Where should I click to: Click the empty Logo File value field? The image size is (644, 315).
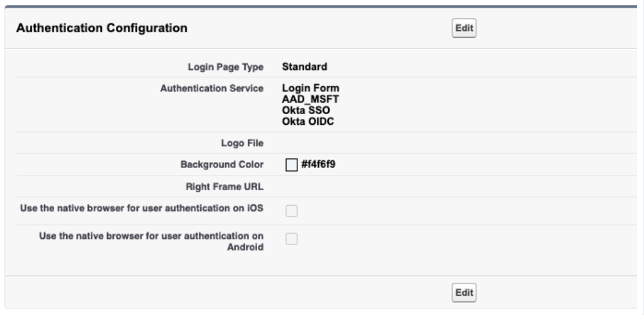[x=358, y=142]
